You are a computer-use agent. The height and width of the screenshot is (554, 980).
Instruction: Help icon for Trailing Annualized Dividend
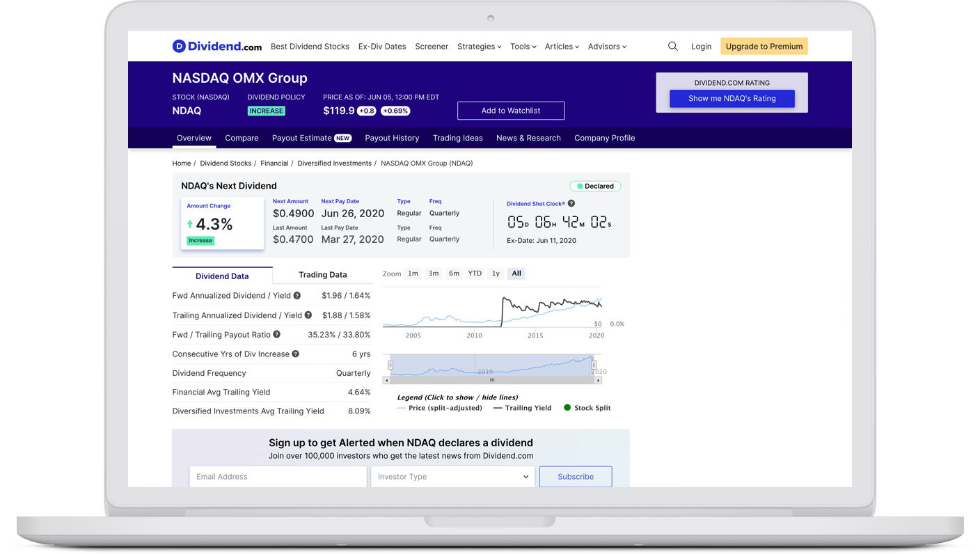[308, 315]
